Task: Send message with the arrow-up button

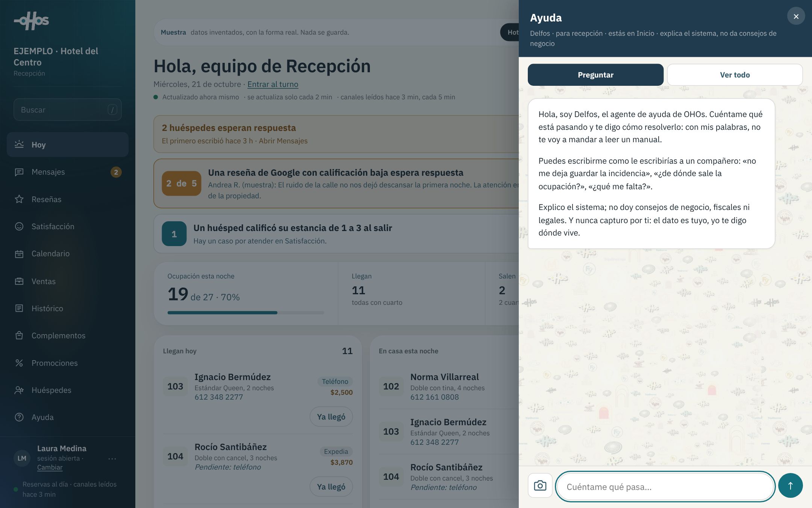Action: coord(790,485)
